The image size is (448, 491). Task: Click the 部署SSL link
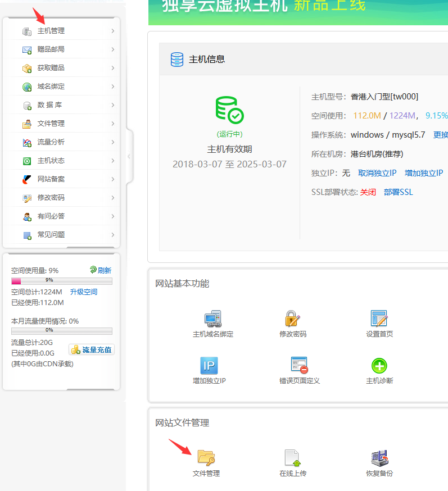(398, 192)
